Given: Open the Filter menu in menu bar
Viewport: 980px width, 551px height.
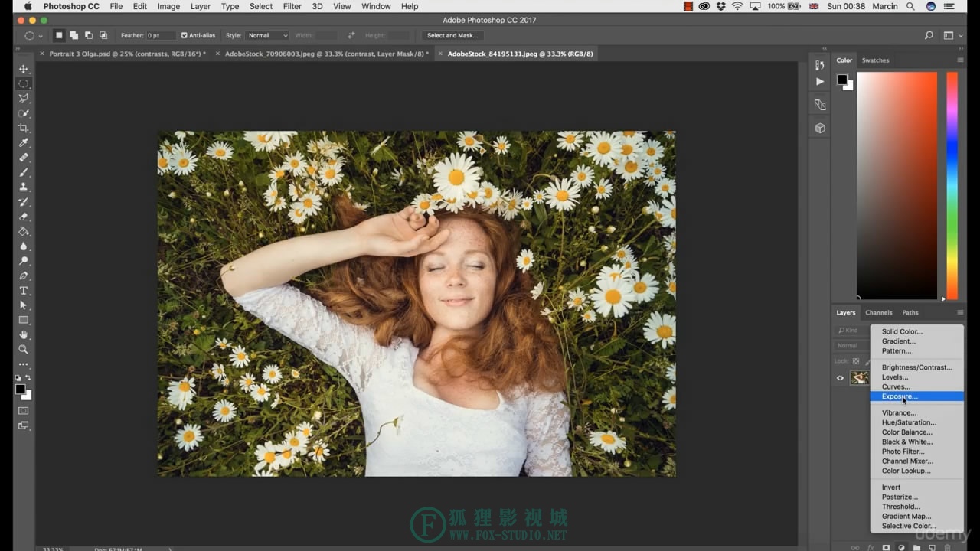Looking at the screenshot, I should (x=292, y=6).
